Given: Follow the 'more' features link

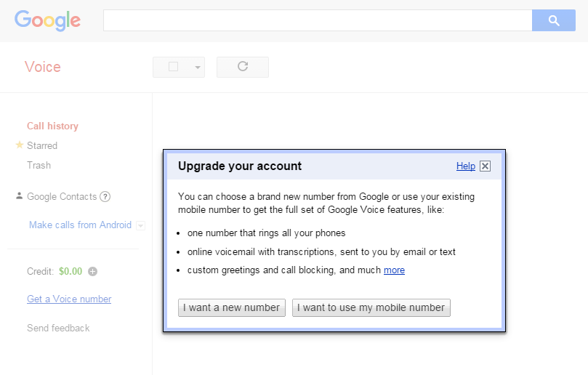Looking at the screenshot, I should pos(394,270).
